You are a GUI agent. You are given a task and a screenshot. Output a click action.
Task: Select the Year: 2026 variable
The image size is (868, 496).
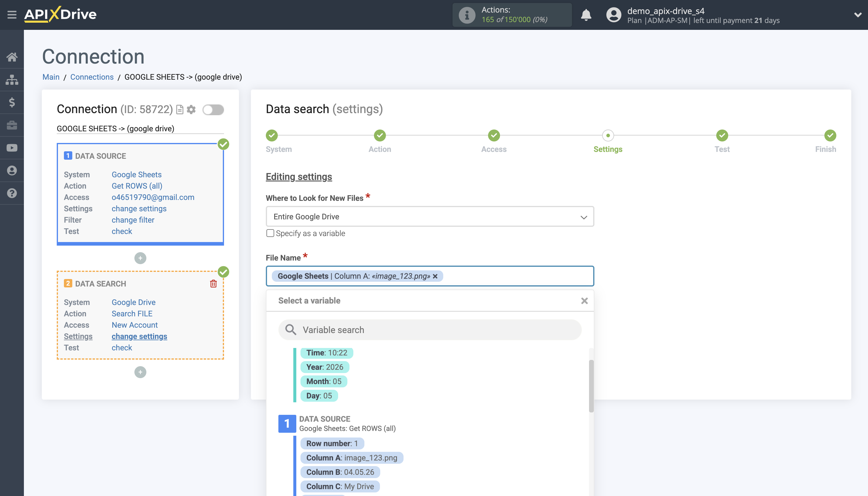[x=325, y=367]
